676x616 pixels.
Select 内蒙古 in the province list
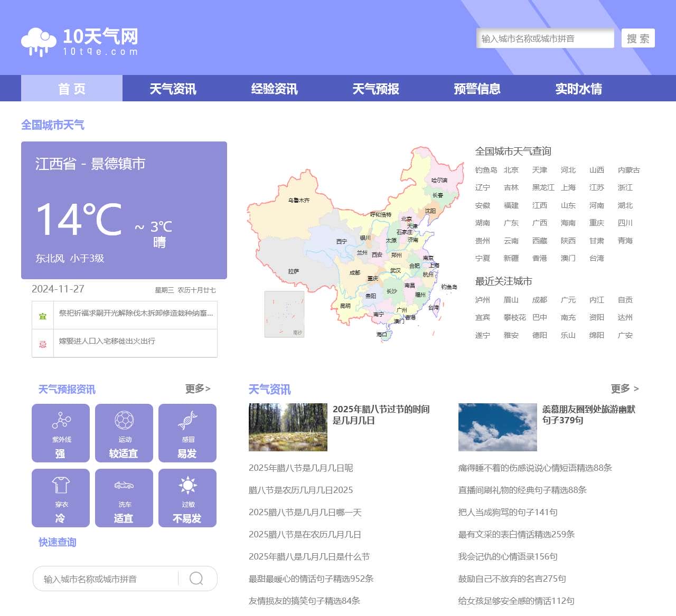click(629, 170)
